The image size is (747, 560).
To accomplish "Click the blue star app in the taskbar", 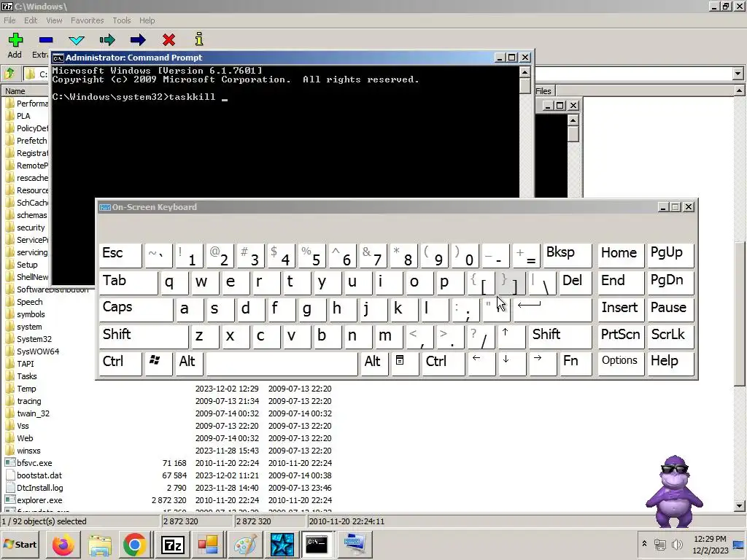I will [282, 544].
